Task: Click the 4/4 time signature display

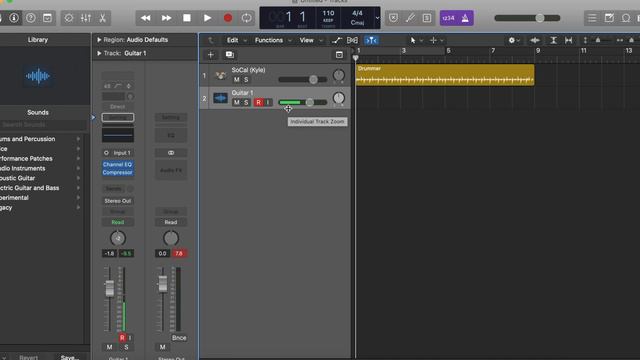Action: (357, 13)
